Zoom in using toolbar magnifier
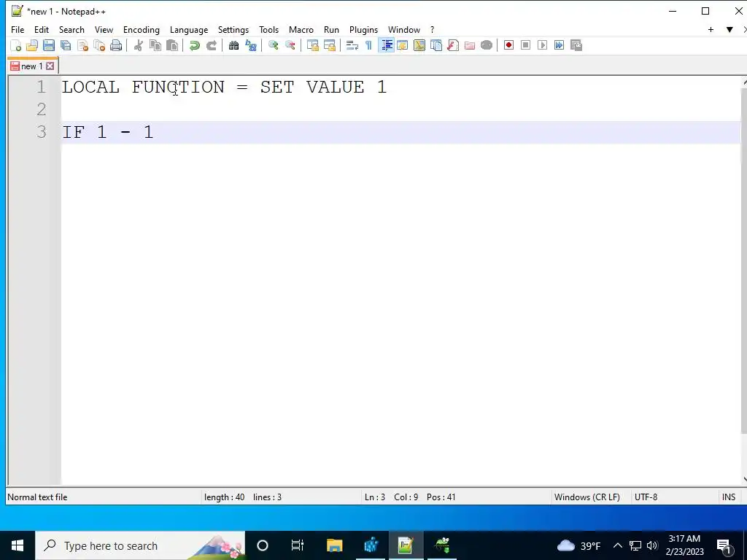Viewport: 747px width, 560px height. pos(273,45)
